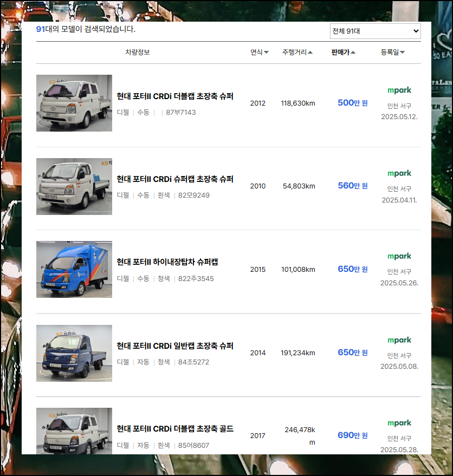The width and height of the screenshot is (453, 476).
Task: Click the model year 2017
Action: (x=257, y=435)
